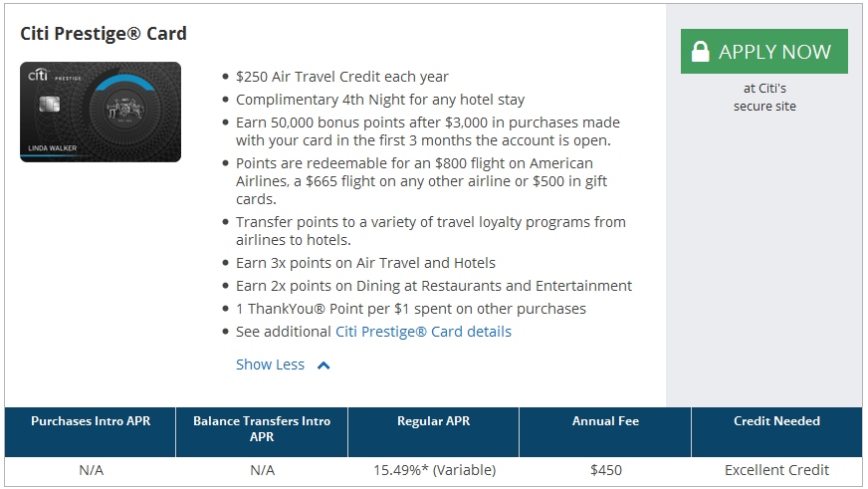Click the 15.49%* (Variable) APR value
Image resolution: width=868 pixels, height=489 pixels.
click(x=434, y=470)
